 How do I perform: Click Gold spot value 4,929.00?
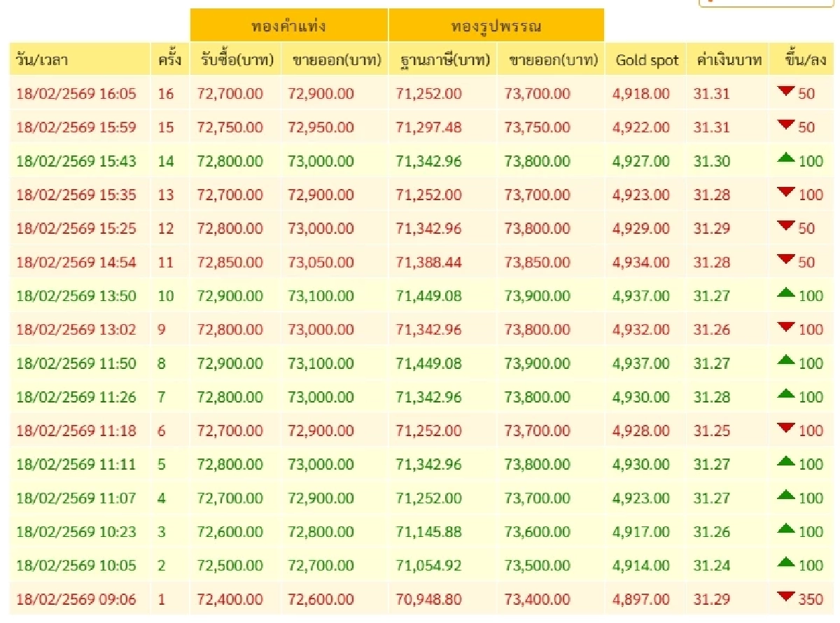click(x=641, y=228)
